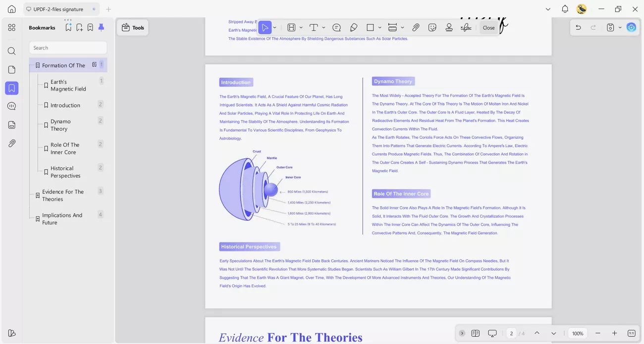Close the annotation toolbar

pos(488,27)
